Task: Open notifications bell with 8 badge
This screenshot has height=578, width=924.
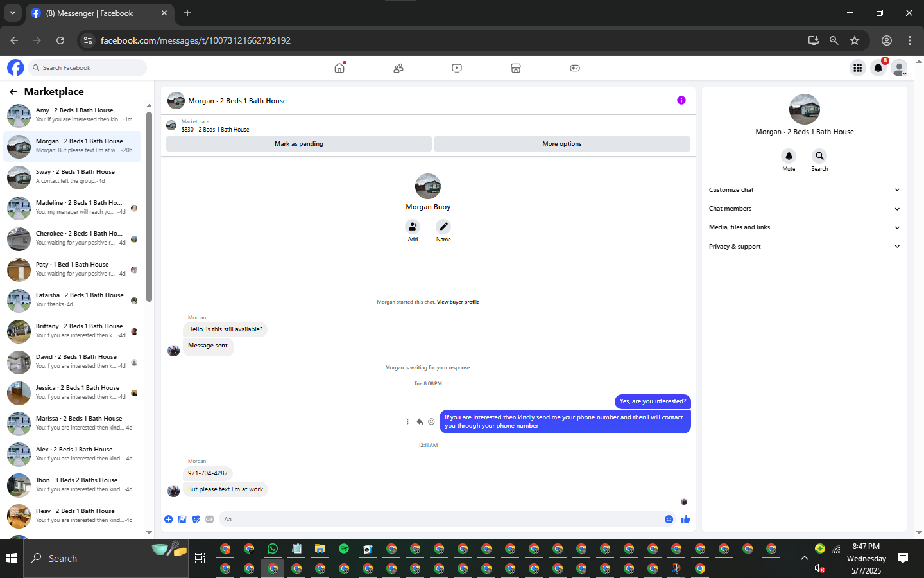Action: click(x=878, y=67)
